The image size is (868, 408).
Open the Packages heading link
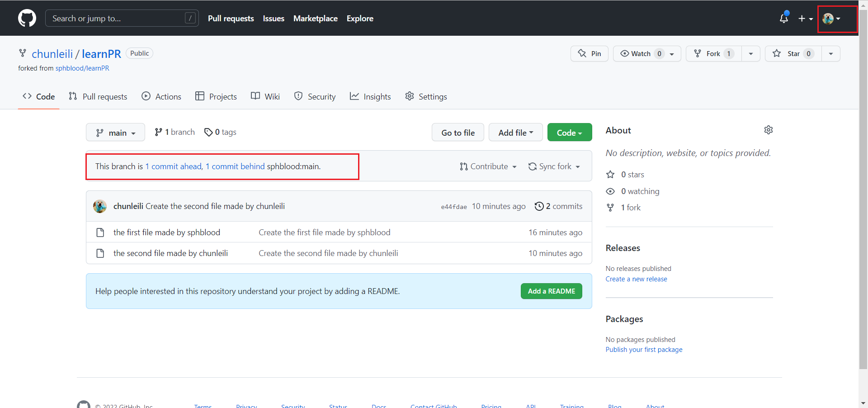click(624, 319)
